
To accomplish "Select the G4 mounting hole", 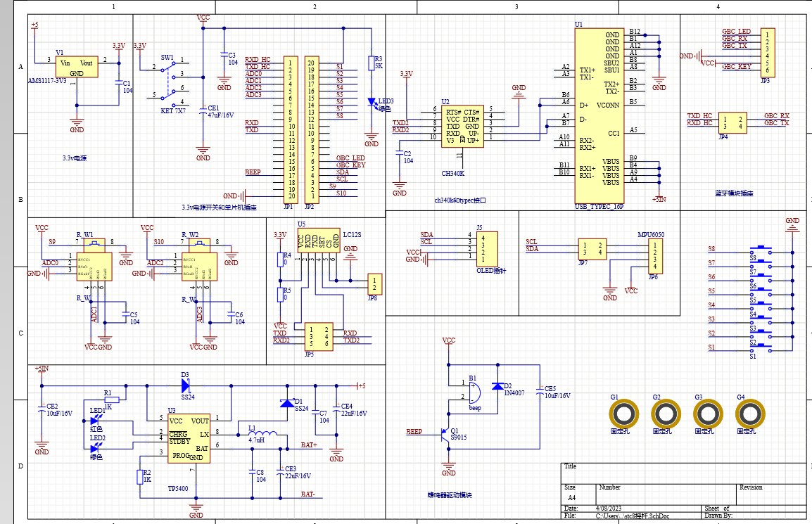I will [x=750, y=414].
